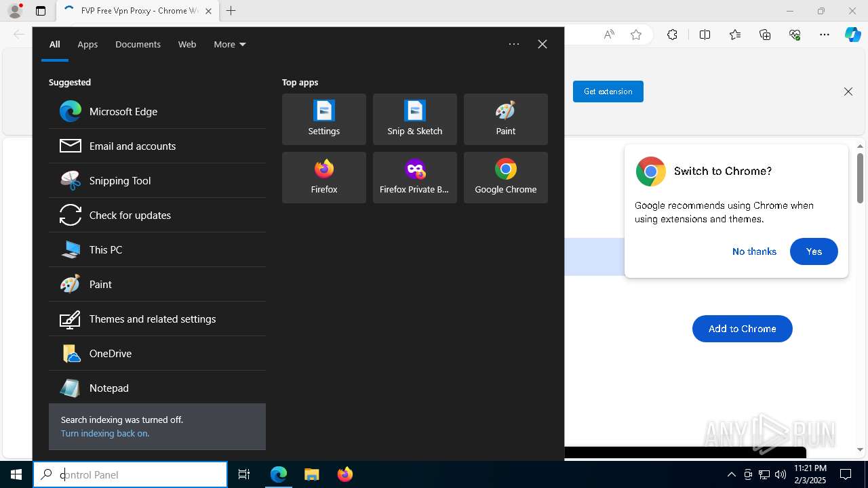Open Edge profile avatar icon
868x488 pixels.
(15, 11)
